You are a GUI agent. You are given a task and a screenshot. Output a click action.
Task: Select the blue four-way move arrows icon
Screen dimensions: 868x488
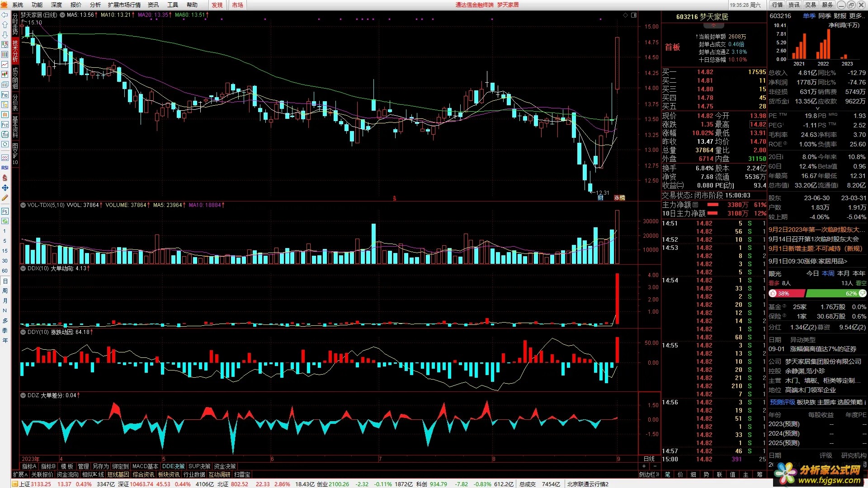(5, 188)
